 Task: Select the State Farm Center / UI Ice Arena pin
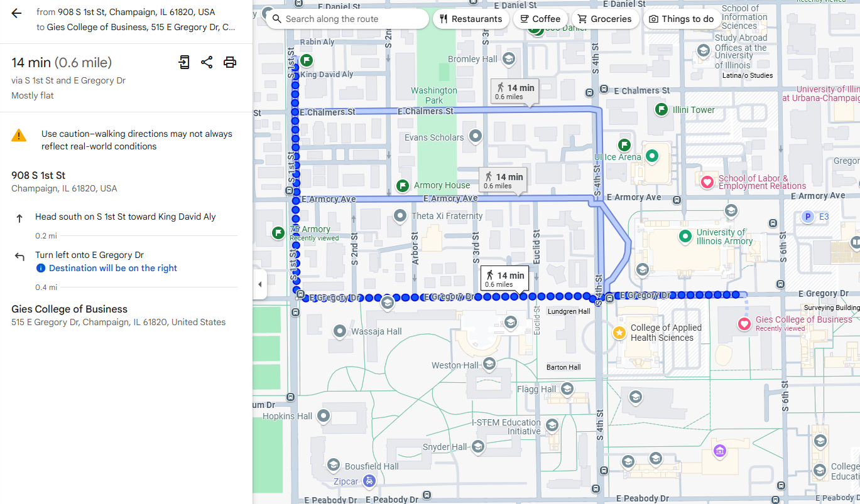pyautogui.click(x=652, y=155)
